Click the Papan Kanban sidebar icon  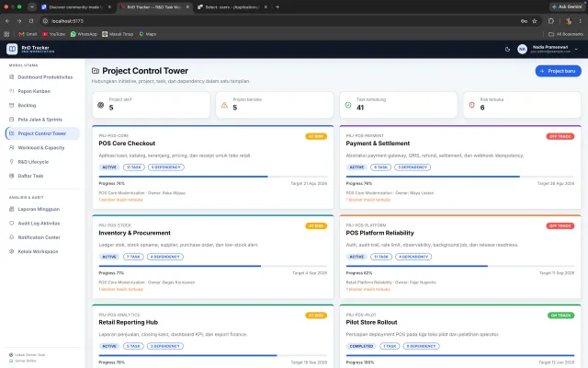pyautogui.click(x=11, y=91)
